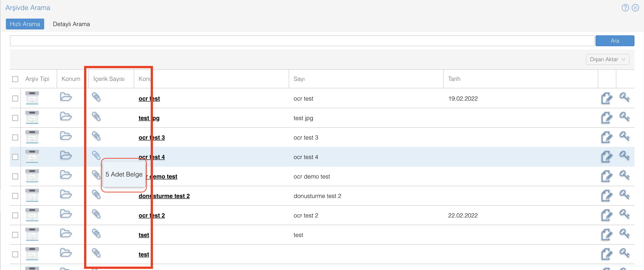Click the help question mark icon
Viewport: 644px width, 270px height.
tap(625, 8)
